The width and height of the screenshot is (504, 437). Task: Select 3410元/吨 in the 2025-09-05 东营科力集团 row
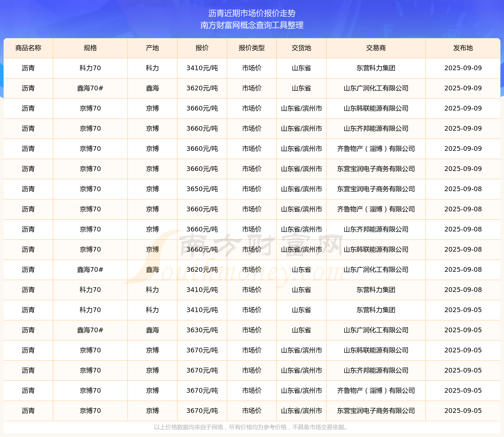click(202, 310)
